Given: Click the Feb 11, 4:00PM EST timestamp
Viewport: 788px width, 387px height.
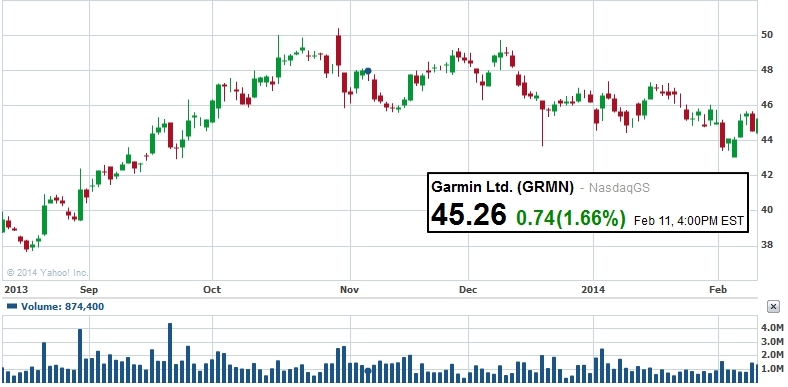Looking at the screenshot, I should pos(688,221).
